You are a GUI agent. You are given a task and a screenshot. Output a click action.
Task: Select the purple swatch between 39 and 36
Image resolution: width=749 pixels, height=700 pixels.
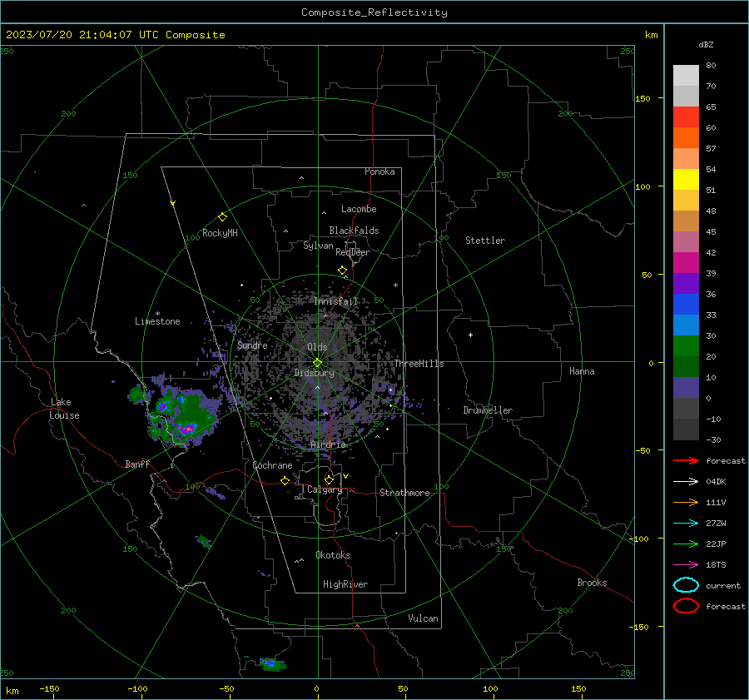686,283
